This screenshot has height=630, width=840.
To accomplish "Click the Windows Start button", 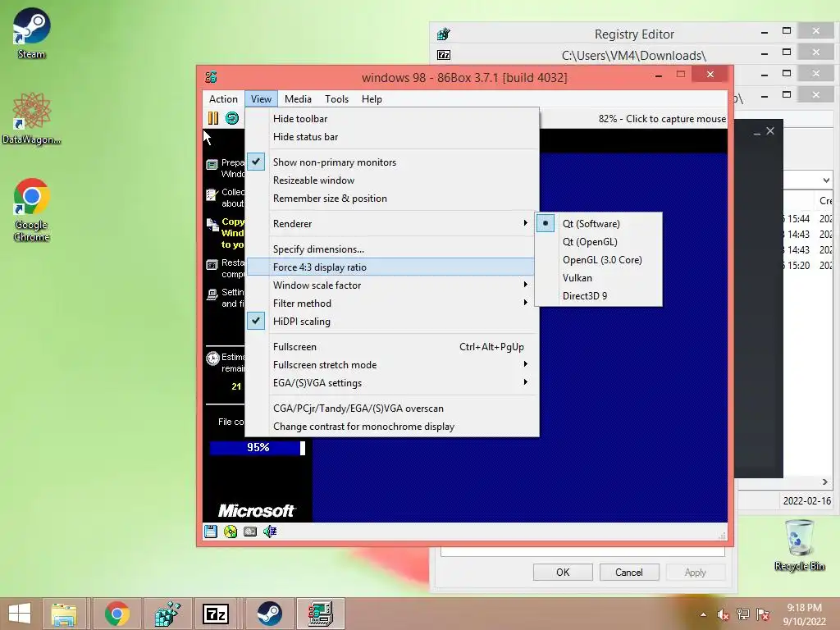I will pos(20,614).
